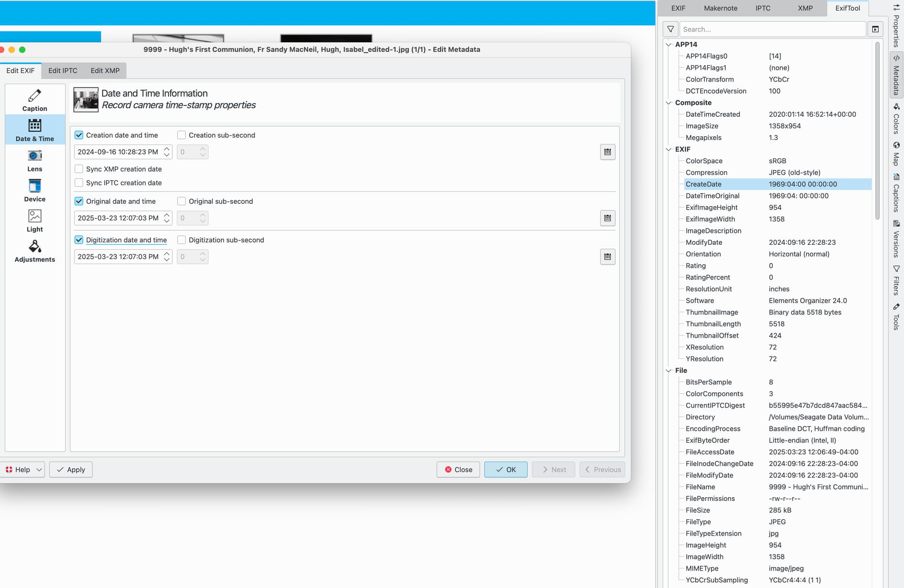Select the DateTimeOriginal row
The image size is (904, 588).
coord(777,196)
